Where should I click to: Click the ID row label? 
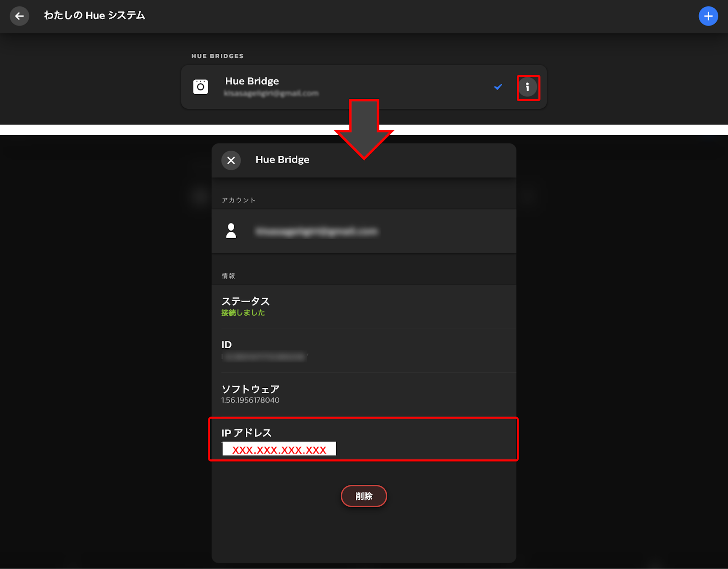click(227, 345)
